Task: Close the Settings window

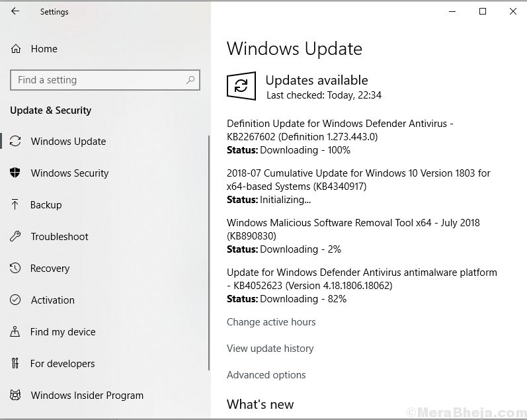Action: (513, 11)
